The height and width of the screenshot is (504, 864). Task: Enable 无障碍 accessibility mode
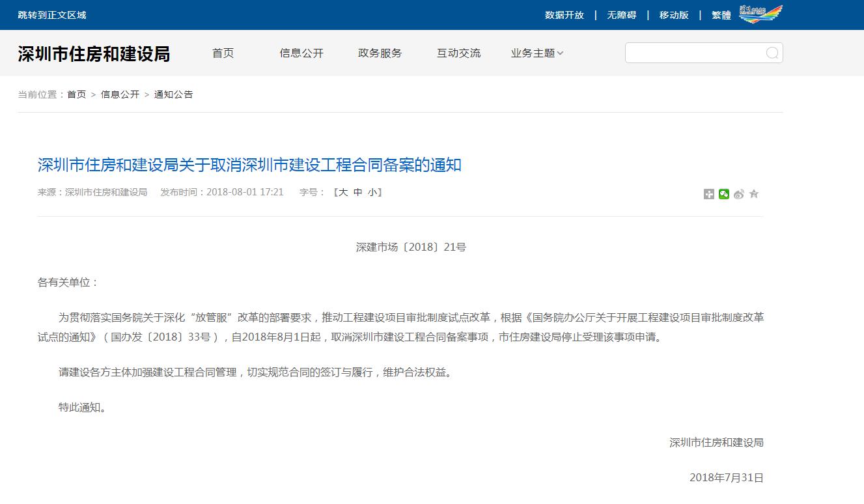(x=620, y=14)
